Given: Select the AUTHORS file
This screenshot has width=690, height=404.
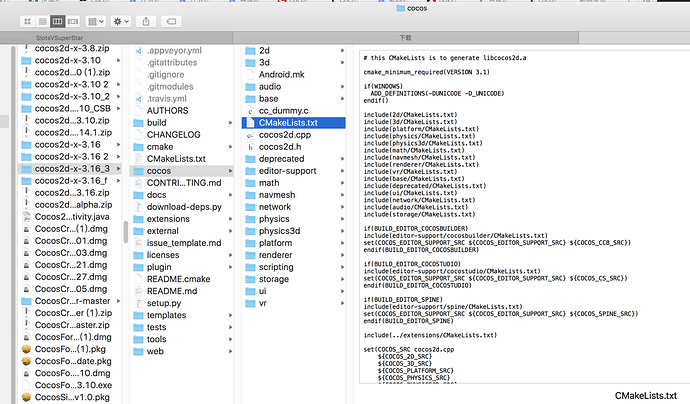Looking at the screenshot, I should (182, 111).
